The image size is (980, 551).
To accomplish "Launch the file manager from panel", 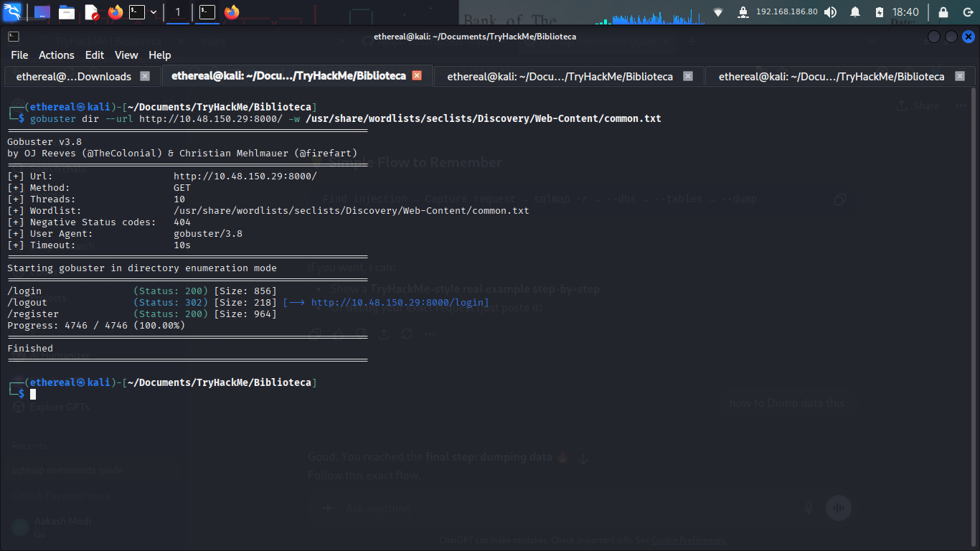I will click(67, 12).
